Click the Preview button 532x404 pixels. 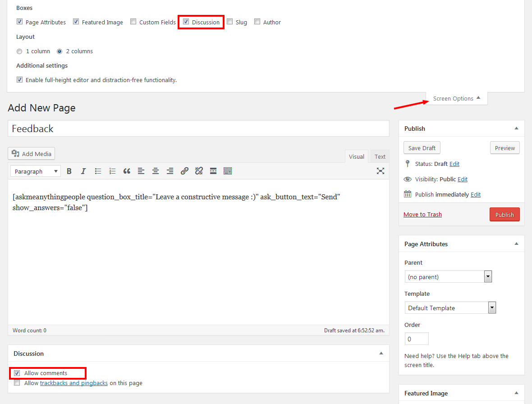[x=504, y=148]
